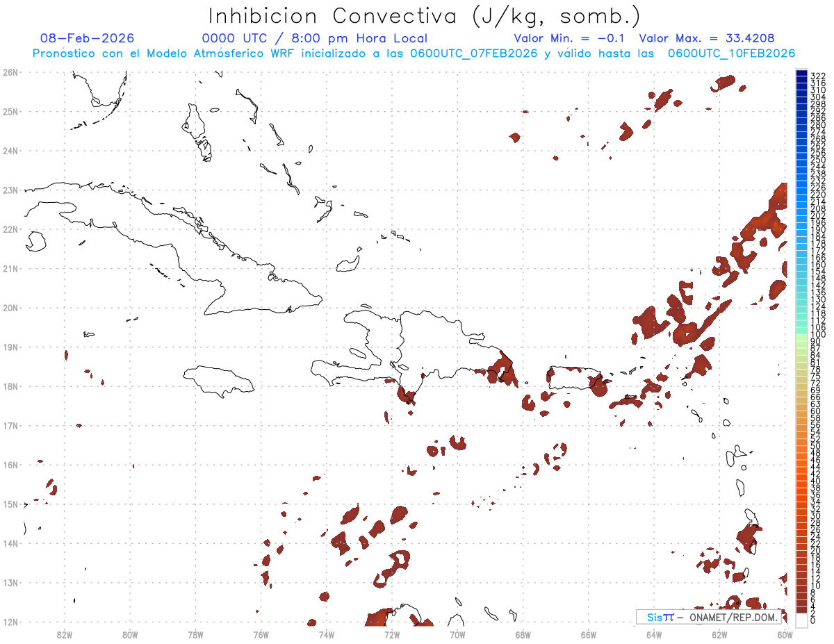
Task: Click the colorbar value label 160
Action: pos(818,265)
